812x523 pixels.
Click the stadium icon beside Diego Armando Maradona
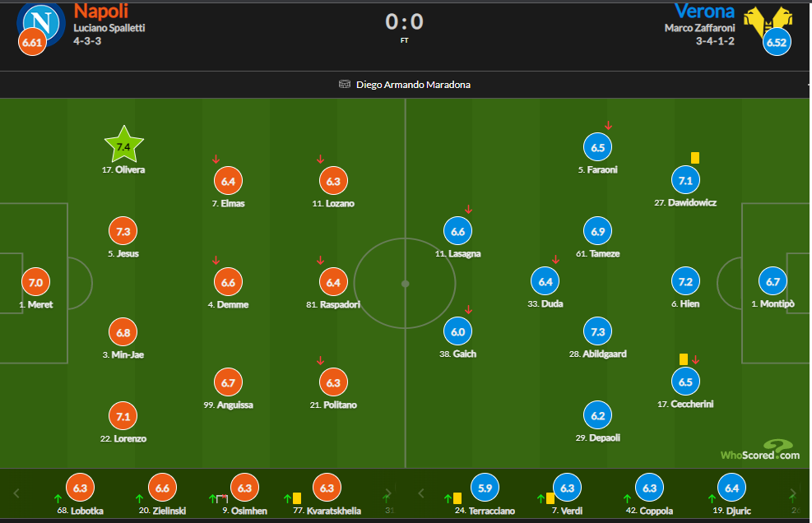(x=346, y=85)
